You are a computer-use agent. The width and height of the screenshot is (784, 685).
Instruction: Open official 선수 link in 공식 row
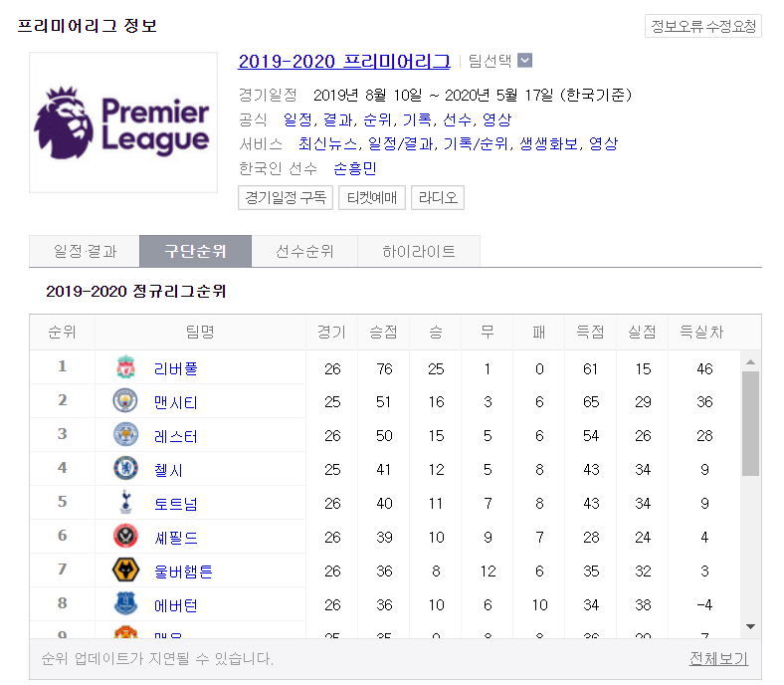click(x=457, y=119)
